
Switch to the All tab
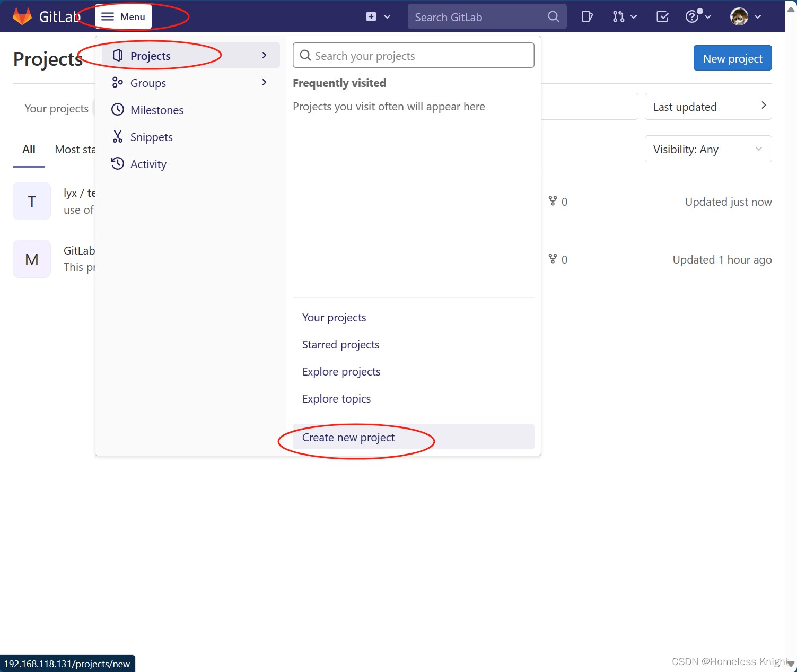tap(29, 150)
